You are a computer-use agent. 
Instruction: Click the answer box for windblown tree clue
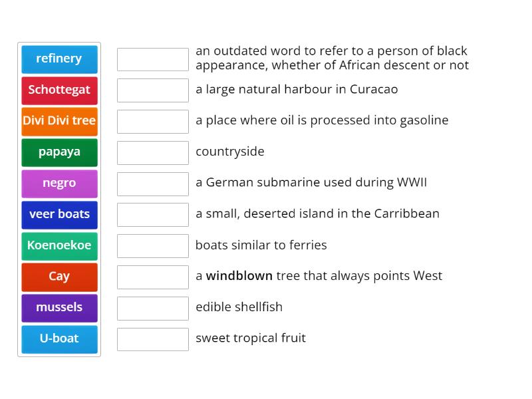click(152, 277)
